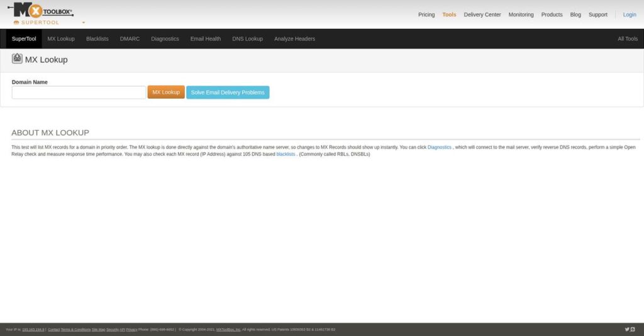Viewport: 644px width, 336px height.
Task: Open Contact link in footer
Action: click(x=54, y=330)
